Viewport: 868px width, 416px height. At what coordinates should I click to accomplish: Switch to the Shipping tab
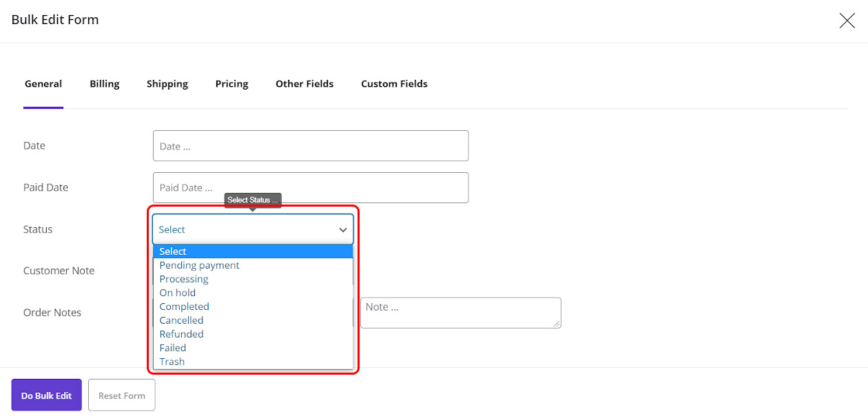point(167,84)
